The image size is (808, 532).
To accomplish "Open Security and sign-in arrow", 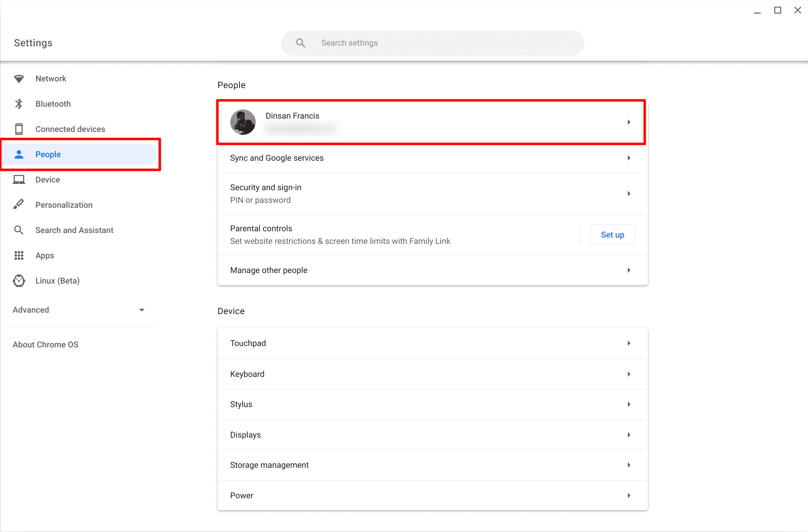I will [x=629, y=194].
